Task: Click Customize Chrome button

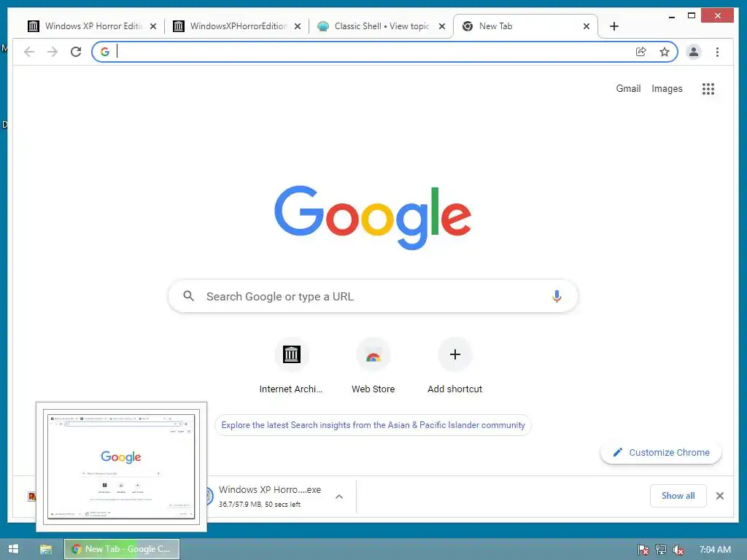Action: pyautogui.click(x=661, y=452)
